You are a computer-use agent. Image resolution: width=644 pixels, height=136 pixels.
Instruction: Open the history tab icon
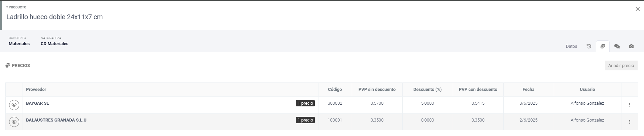click(589, 46)
